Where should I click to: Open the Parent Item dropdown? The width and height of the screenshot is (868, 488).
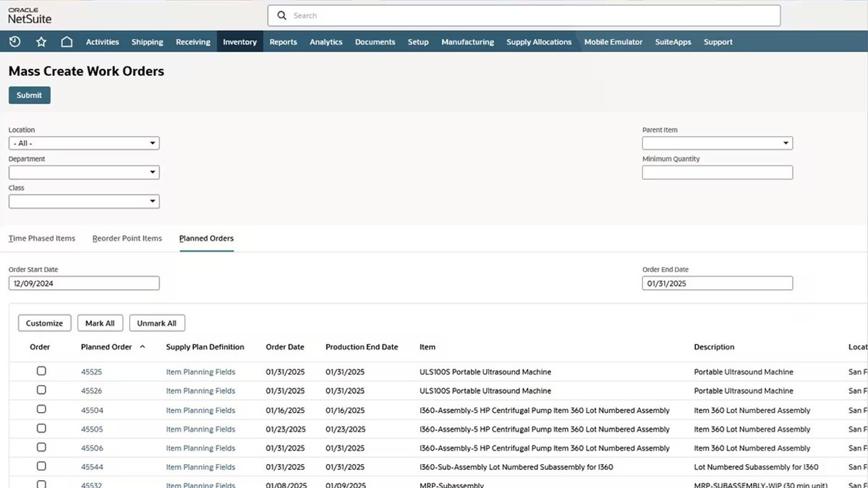(x=718, y=143)
